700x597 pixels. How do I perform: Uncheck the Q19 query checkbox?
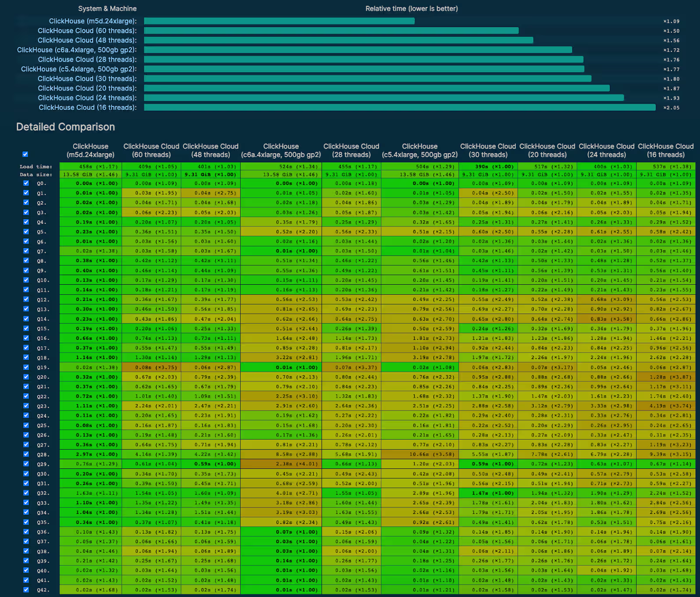tap(25, 367)
